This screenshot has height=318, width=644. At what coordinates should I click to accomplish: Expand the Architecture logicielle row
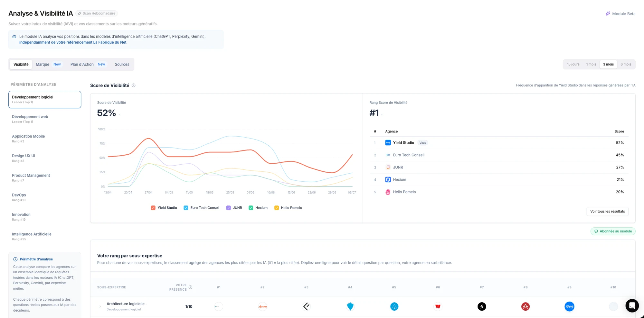pyautogui.click(x=100, y=306)
